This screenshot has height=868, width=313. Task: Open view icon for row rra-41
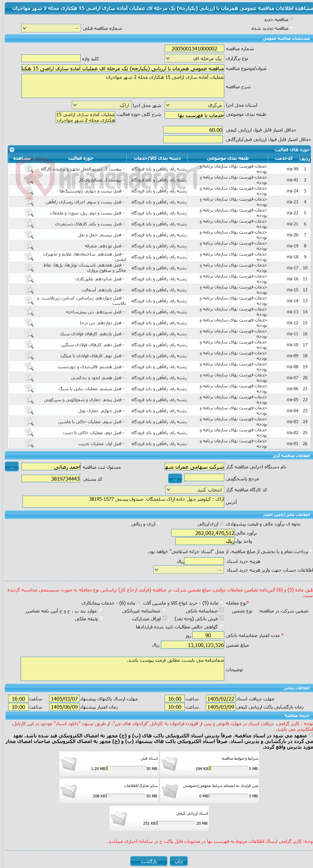[x=29, y=180]
